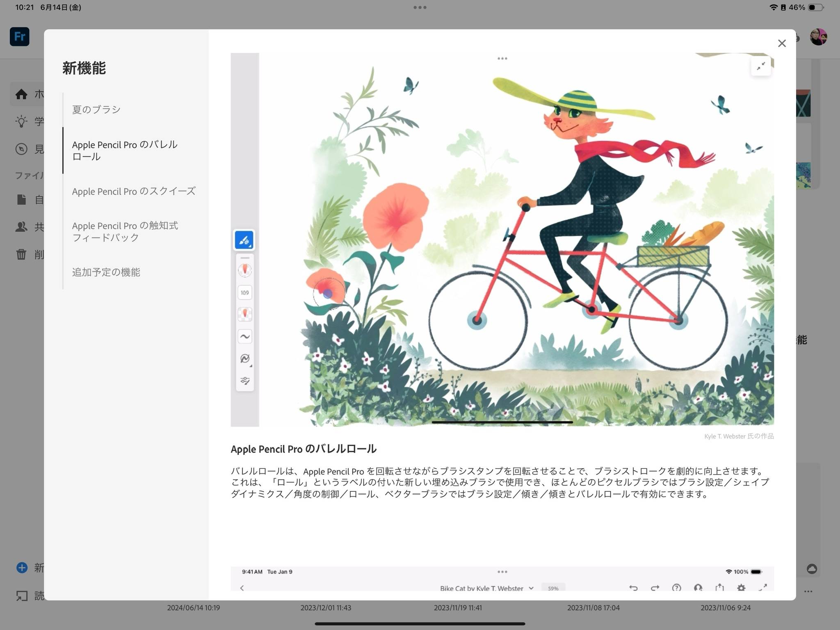Click the redo arrow in lower screenshot
This screenshot has width=840, height=630.
coord(655,588)
